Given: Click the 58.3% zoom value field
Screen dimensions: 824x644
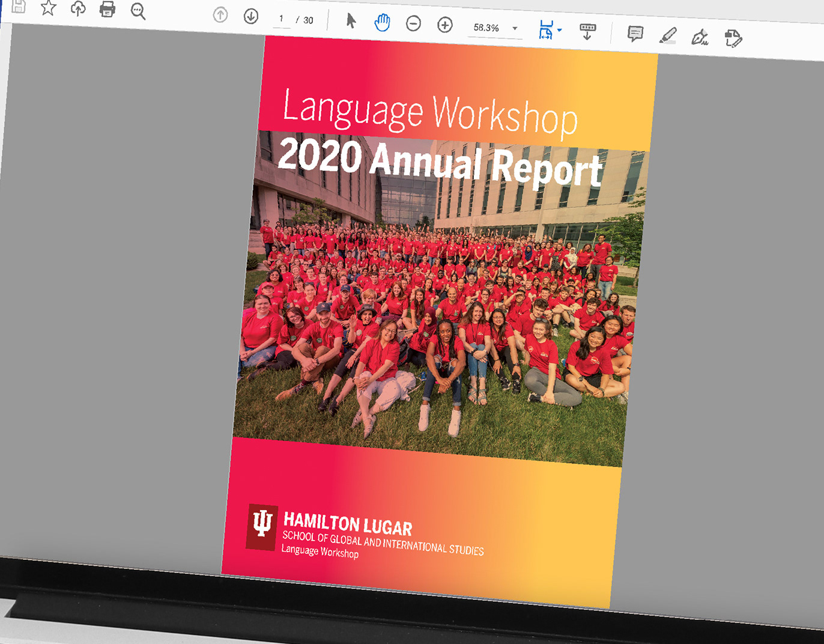Looking at the screenshot, I should click(486, 28).
